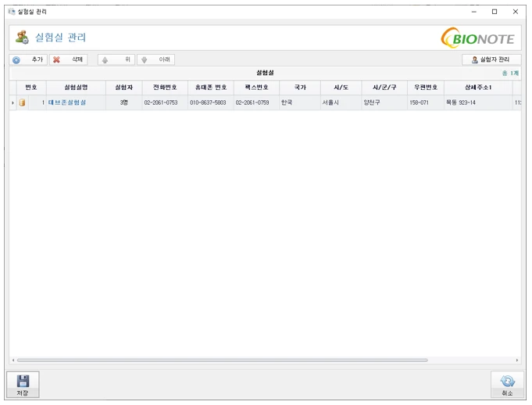
Task: Move row down with 아래 button
Action: tap(155, 59)
